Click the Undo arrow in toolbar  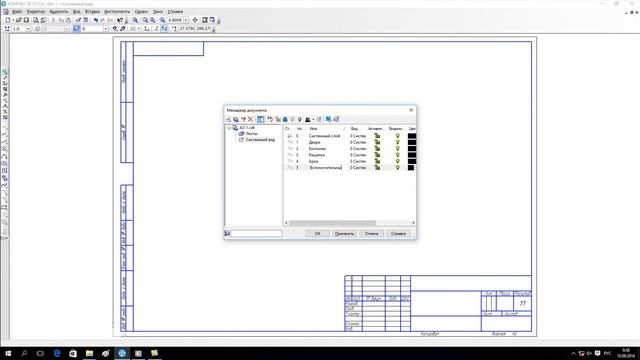point(96,20)
